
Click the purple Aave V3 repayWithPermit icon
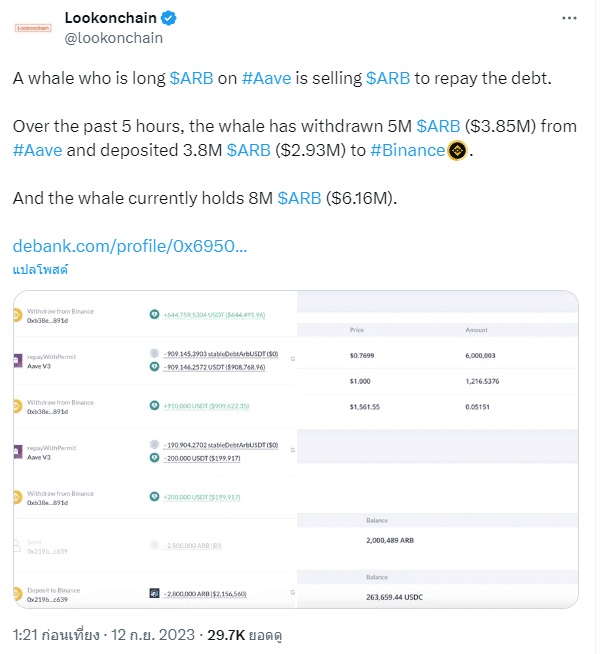17,361
